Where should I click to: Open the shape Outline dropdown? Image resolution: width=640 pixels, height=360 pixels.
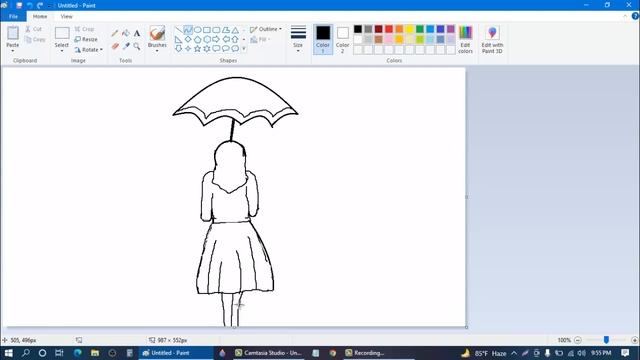(266, 29)
